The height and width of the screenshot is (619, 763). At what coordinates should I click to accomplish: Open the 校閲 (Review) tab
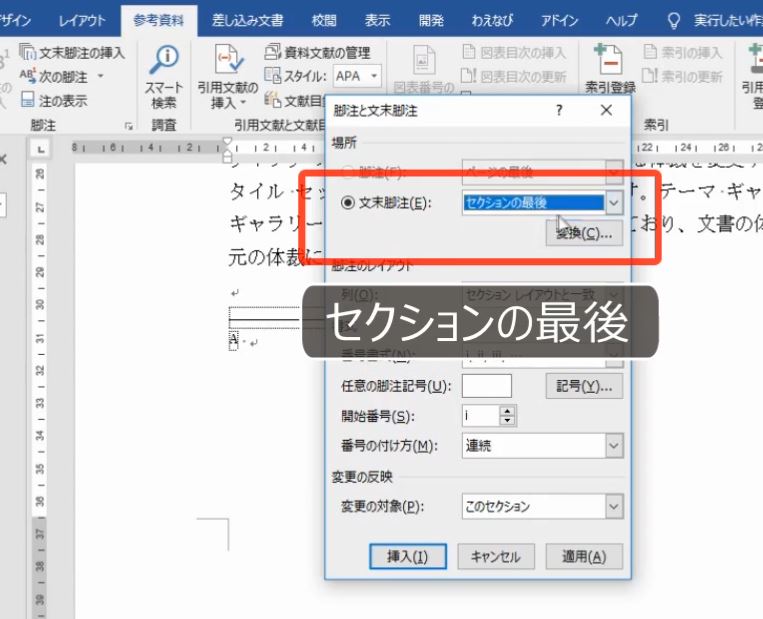[x=324, y=20]
